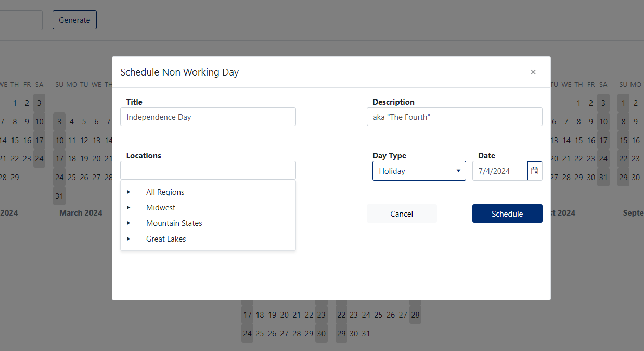The height and width of the screenshot is (351, 644).
Task: Click the Schedule button
Action: (507, 214)
